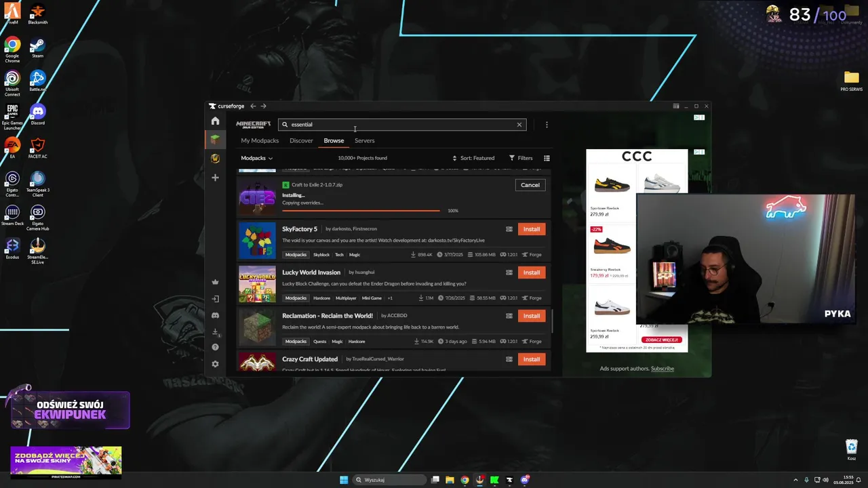Open the premium crown icon in sidebar
This screenshot has height=488, width=868.
(215, 282)
